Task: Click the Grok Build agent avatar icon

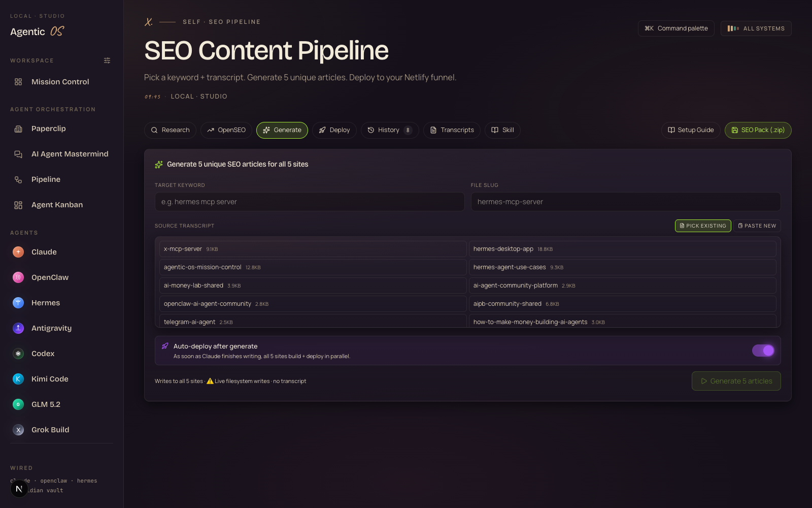Action: tap(18, 430)
